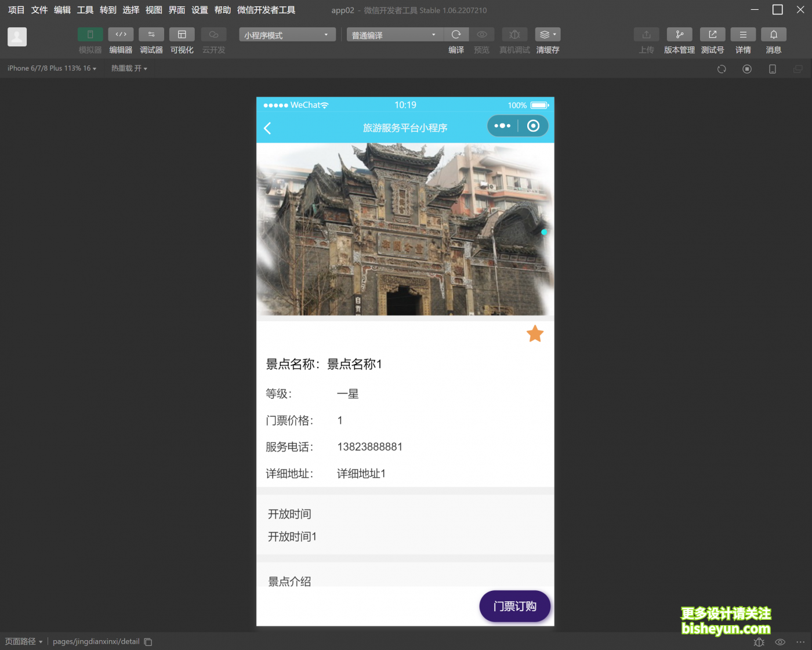Click the compile (编译) refresh icon
This screenshot has width=812, height=650.
click(x=456, y=35)
